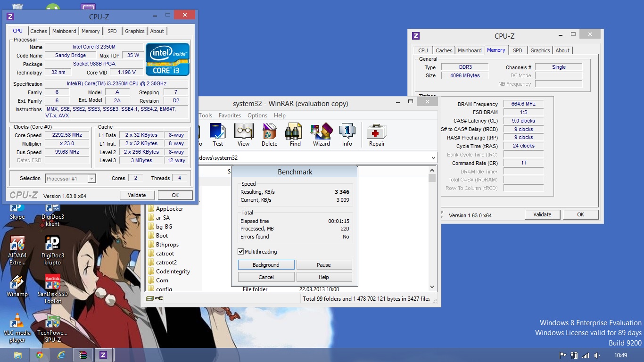Cancel the WinRAR benchmark
This screenshot has height=362, width=644.
[x=266, y=277]
